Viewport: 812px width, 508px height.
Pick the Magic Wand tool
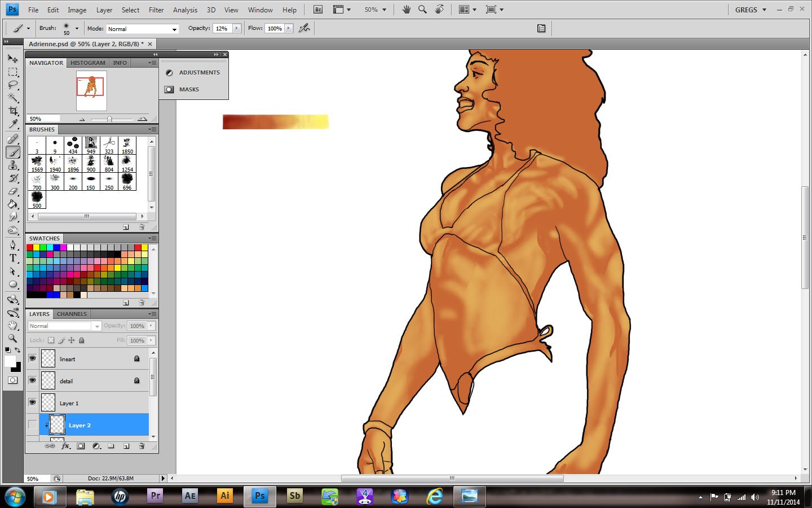point(13,98)
